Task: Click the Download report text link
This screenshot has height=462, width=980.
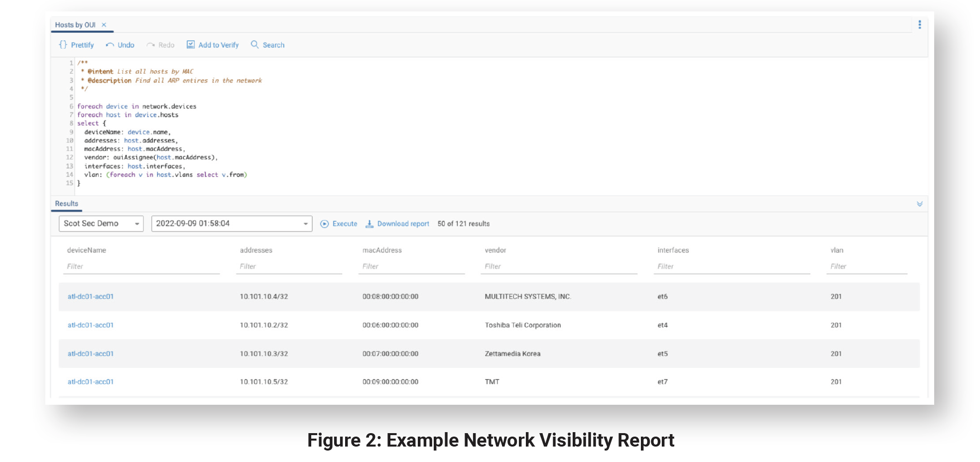Action: (x=403, y=224)
